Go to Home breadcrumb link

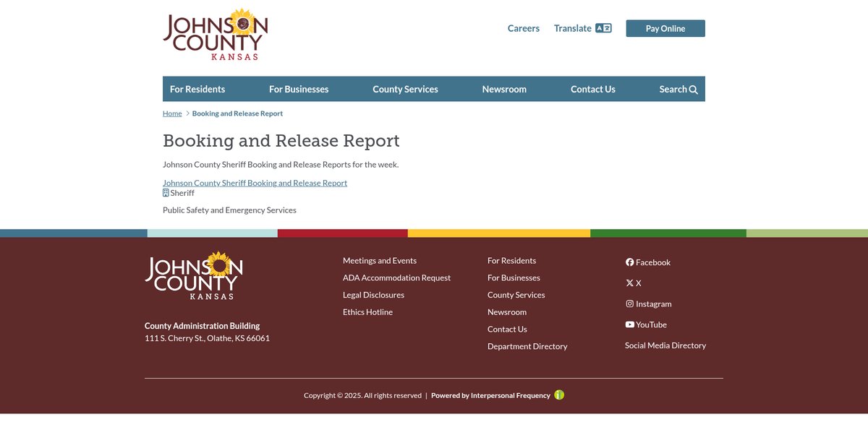172,113
